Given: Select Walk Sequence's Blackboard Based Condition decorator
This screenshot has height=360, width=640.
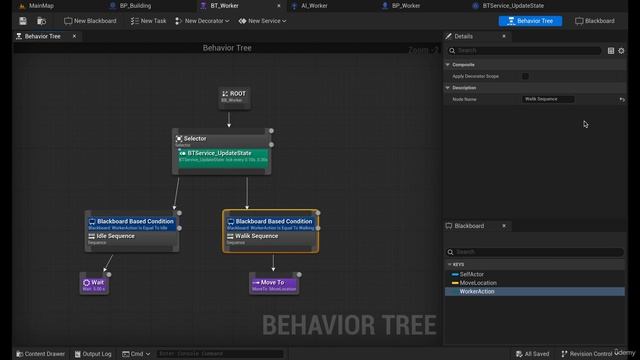Looking at the screenshot, I should pos(271,224).
